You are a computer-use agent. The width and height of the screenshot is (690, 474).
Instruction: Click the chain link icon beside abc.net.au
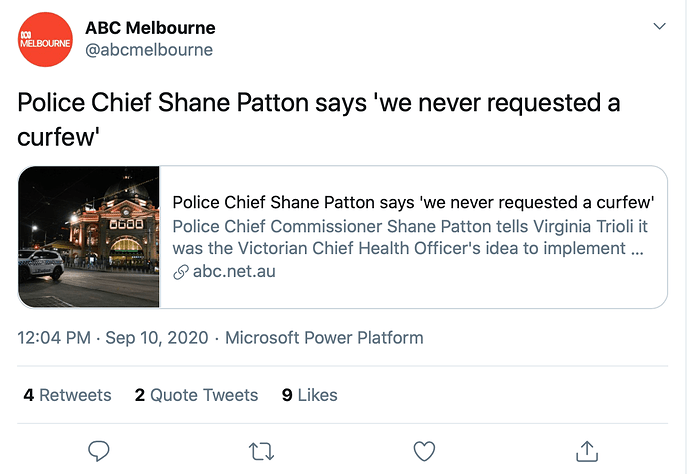tap(180, 272)
